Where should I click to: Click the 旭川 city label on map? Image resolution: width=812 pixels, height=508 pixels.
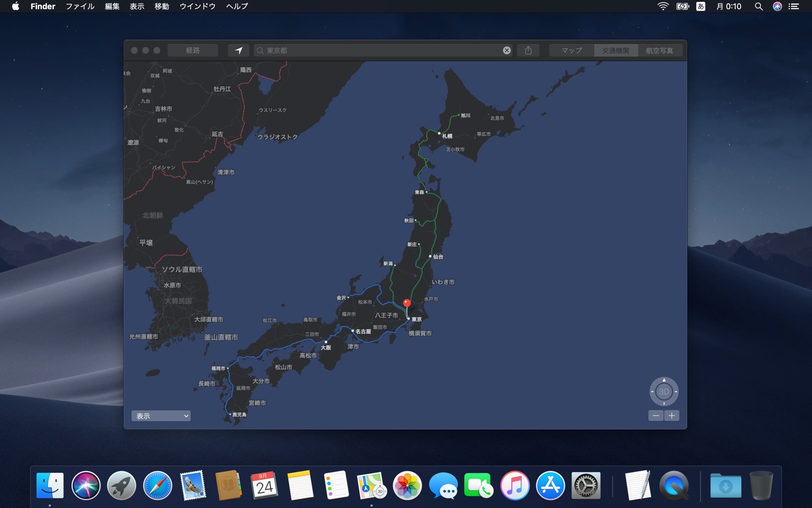click(465, 115)
